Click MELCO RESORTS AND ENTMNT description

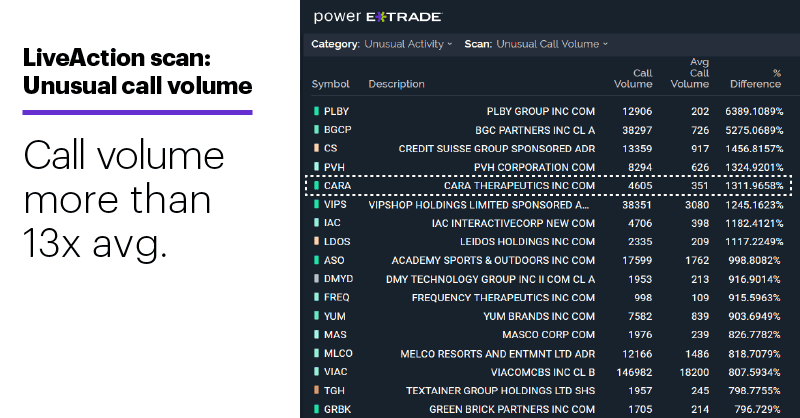point(497,354)
